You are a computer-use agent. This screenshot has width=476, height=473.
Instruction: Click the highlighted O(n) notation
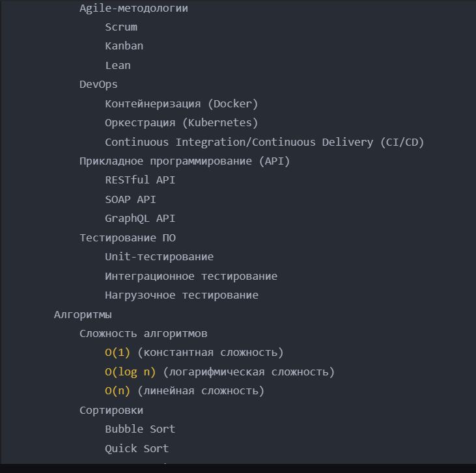point(118,391)
